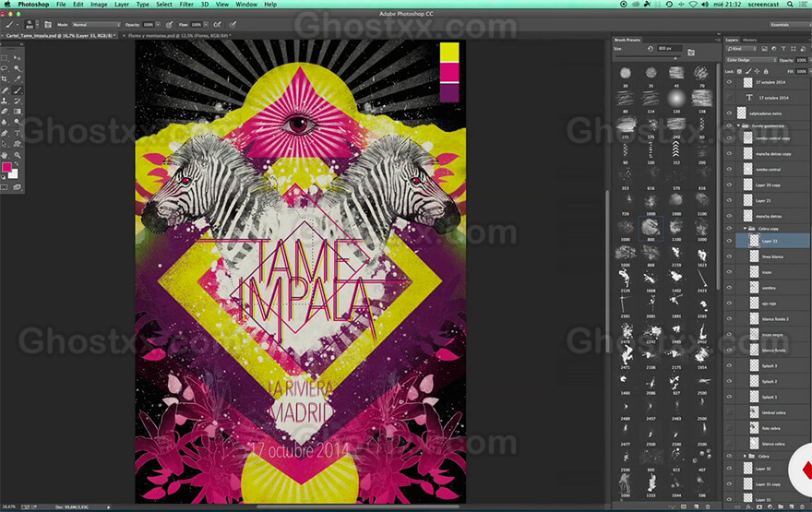812x512 pixels.
Task: Select the Clone Stamp tool
Action: [x=6, y=101]
